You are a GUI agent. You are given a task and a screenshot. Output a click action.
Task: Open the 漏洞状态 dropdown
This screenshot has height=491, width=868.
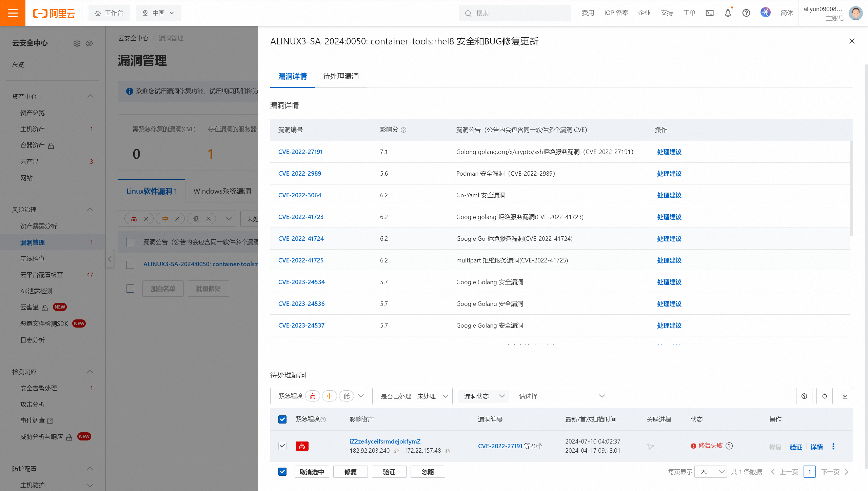483,396
